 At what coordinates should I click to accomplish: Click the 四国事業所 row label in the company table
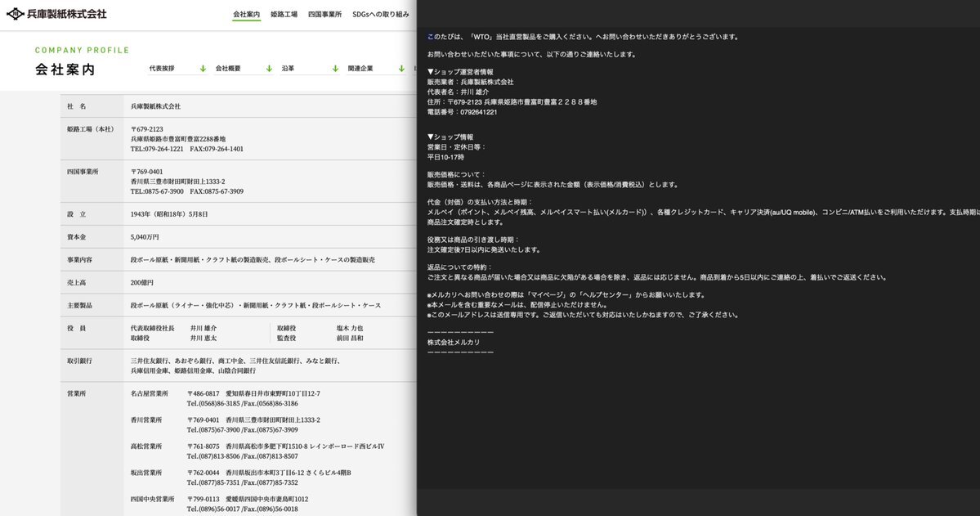coord(83,172)
